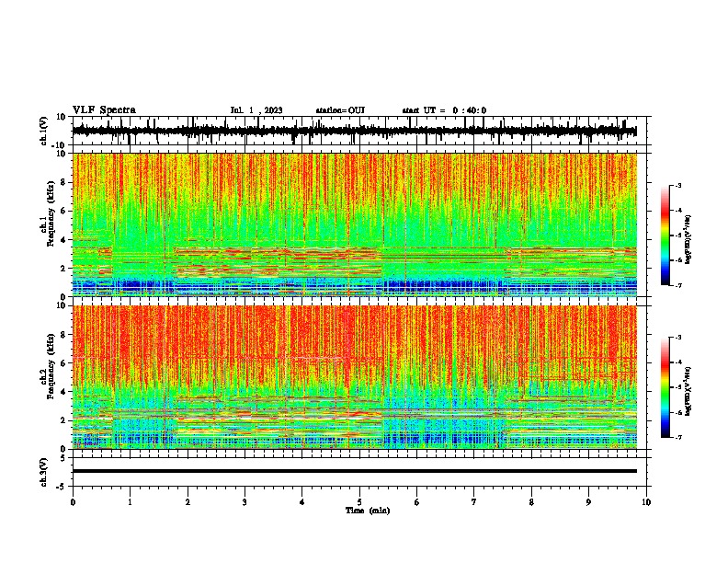This screenshot has width=728, height=563.
Task: Click the -5 label on ch.3(V) axis
Action: click(x=62, y=487)
